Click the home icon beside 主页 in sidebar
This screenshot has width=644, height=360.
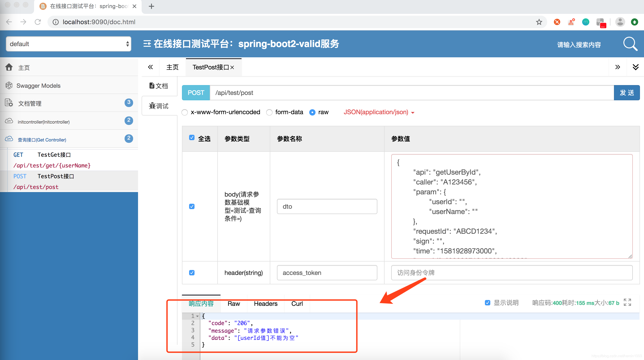point(9,67)
